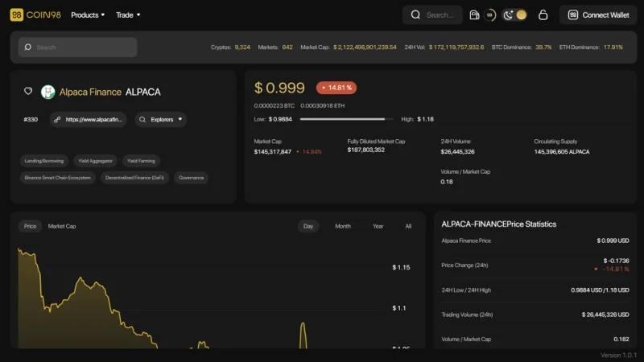Click the 0.0000223 BTC price
644x362 pixels.
coord(274,105)
